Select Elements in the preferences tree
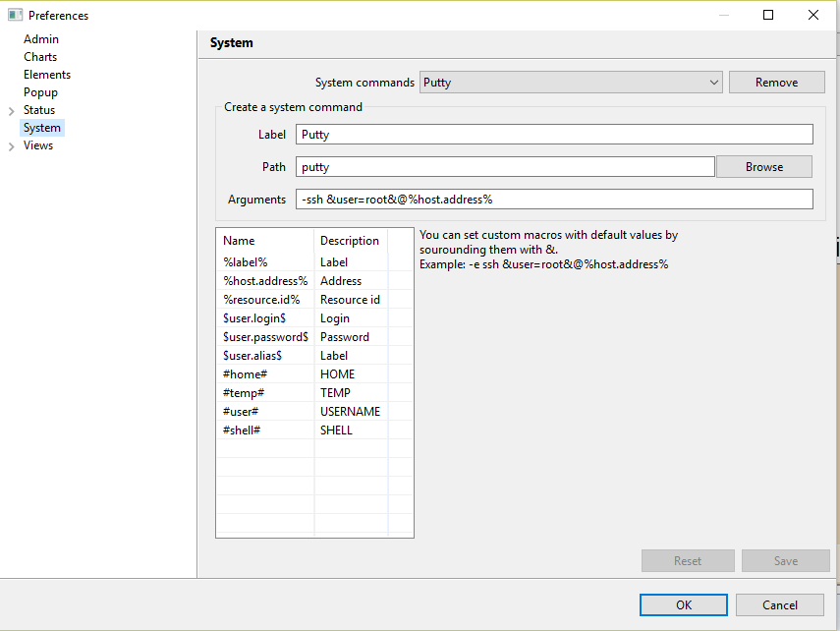840x631 pixels. 46,74
